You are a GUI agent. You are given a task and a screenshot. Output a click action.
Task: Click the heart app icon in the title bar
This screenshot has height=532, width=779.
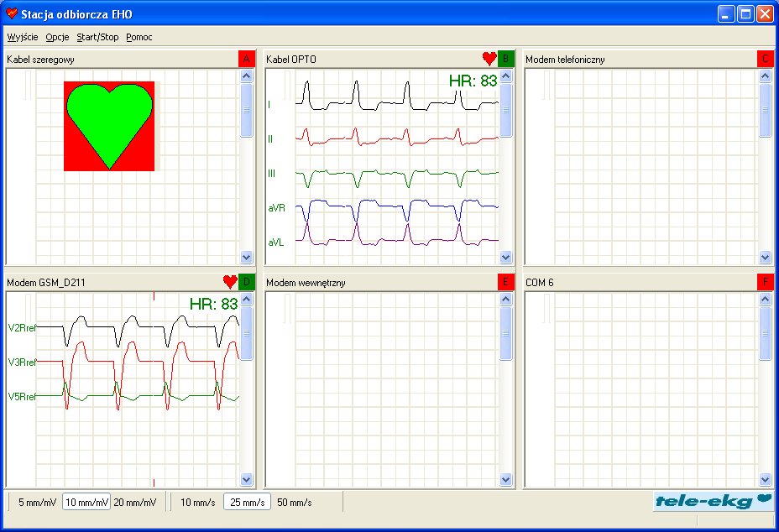click(12, 14)
